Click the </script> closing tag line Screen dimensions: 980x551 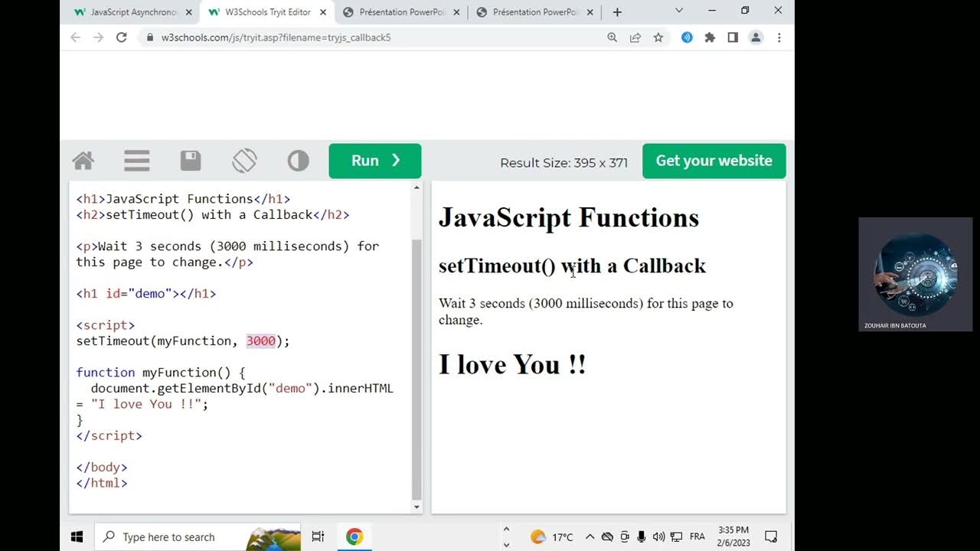point(109,435)
